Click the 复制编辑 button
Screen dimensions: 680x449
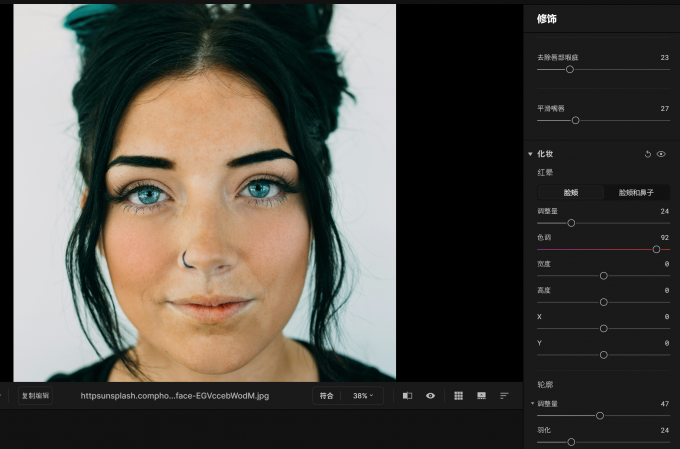click(x=36, y=396)
